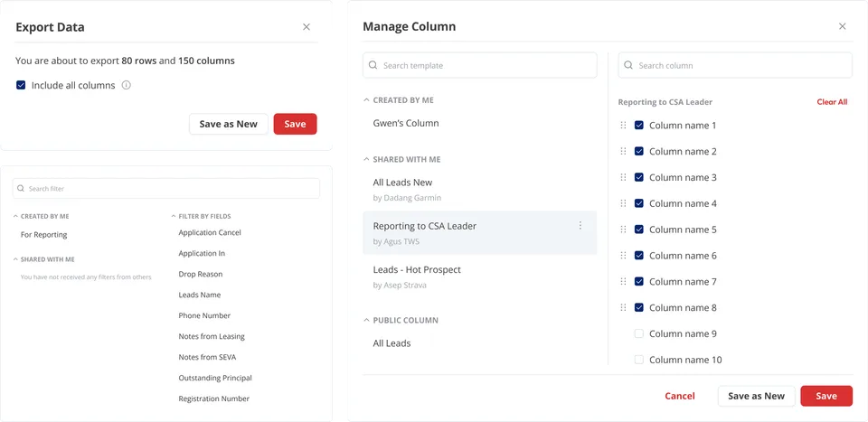Uncheck Column name 1 checkbox
Screen dimensions: 868x422
click(x=639, y=125)
